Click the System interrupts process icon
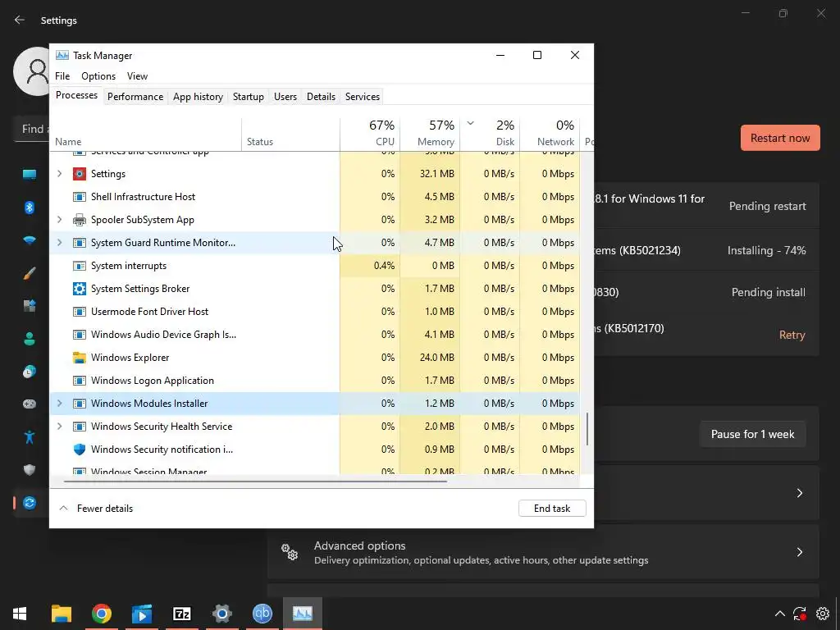840x630 pixels. click(80, 266)
